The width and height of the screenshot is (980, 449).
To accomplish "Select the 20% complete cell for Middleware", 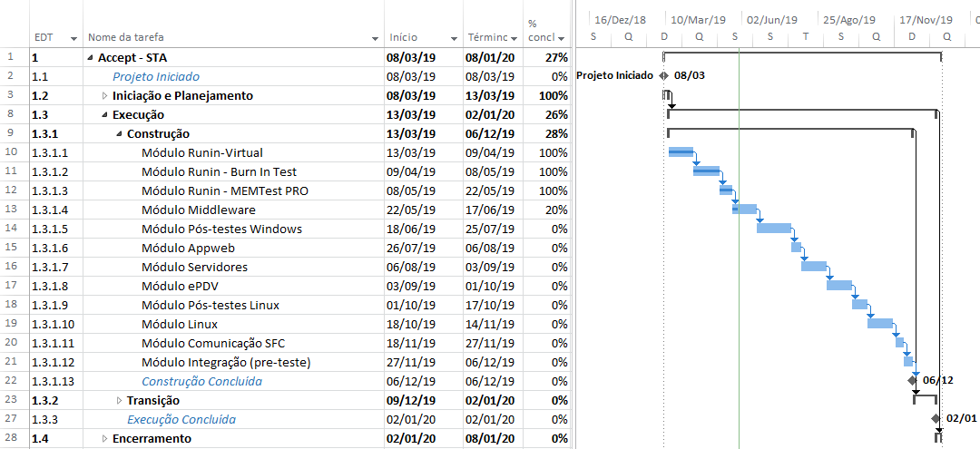I will [x=547, y=210].
